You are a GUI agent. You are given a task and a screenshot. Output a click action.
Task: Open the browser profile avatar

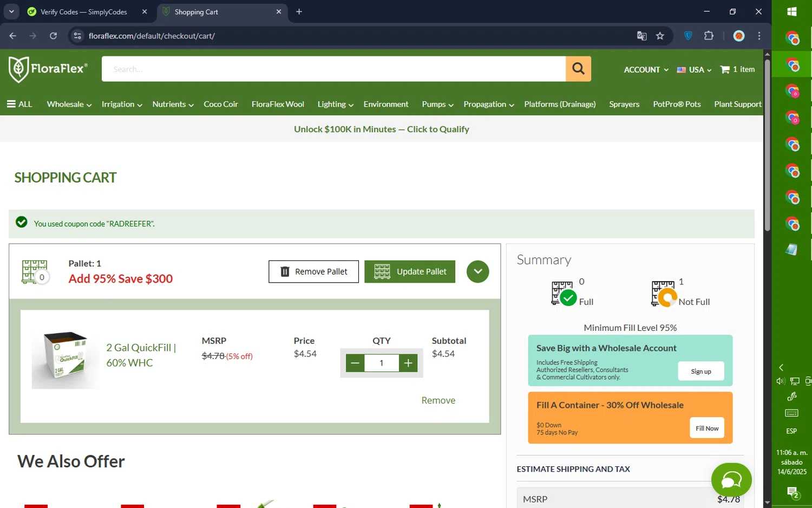coord(739,36)
